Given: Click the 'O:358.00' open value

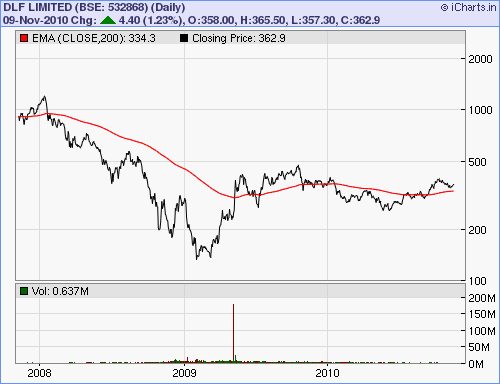Looking at the screenshot, I should (211, 20).
